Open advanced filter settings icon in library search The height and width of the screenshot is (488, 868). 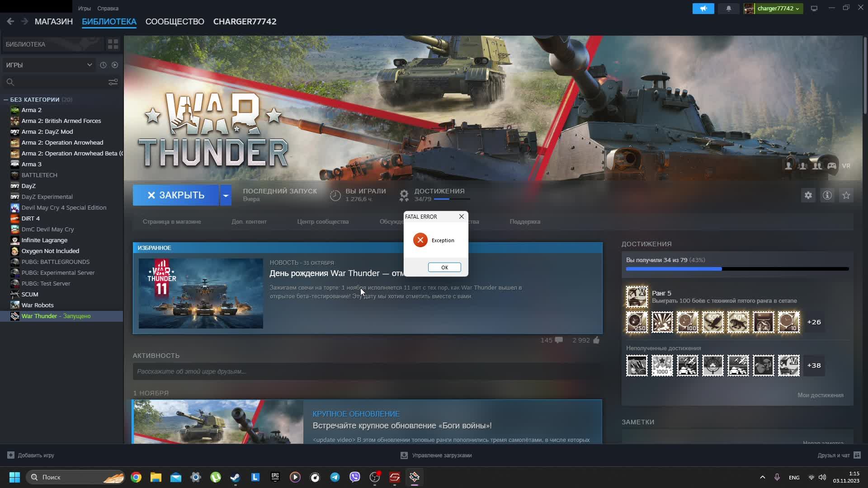click(x=113, y=82)
